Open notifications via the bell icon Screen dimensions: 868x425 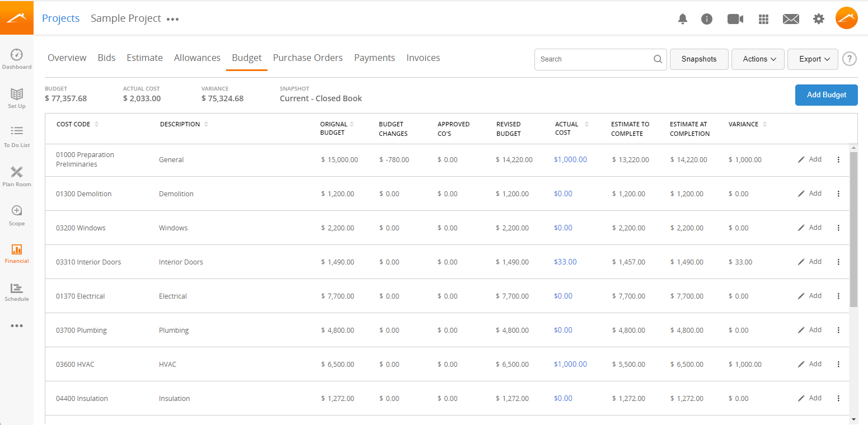point(683,18)
